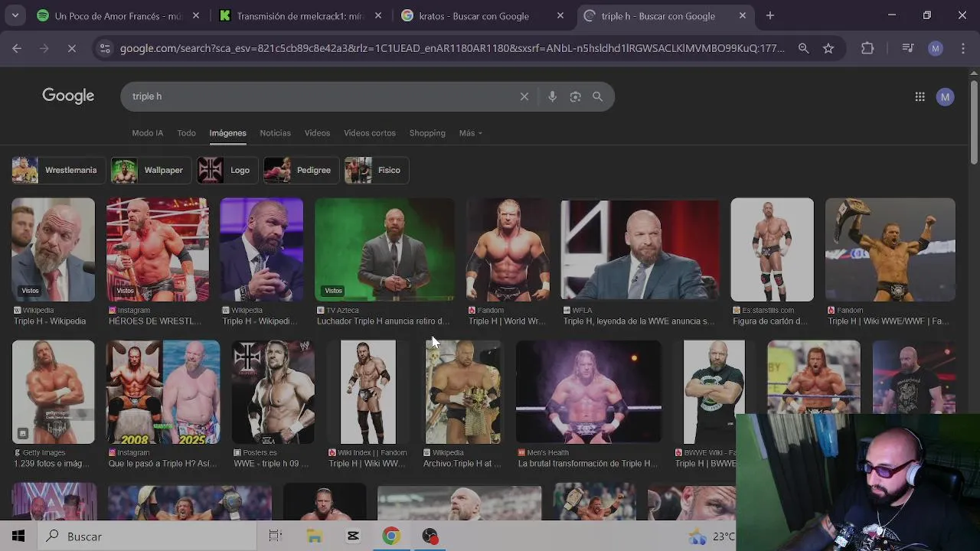Filter images by Logo chip
Screen dimensions: 980x551
[227, 170]
